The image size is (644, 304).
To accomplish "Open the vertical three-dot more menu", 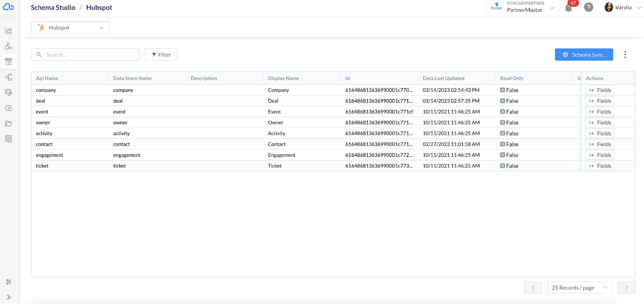I will click(x=625, y=55).
